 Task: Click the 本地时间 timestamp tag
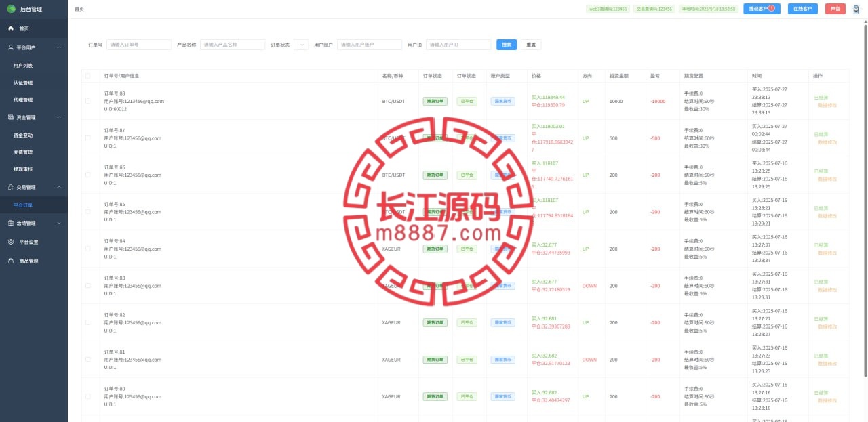click(x=708, y=9)
